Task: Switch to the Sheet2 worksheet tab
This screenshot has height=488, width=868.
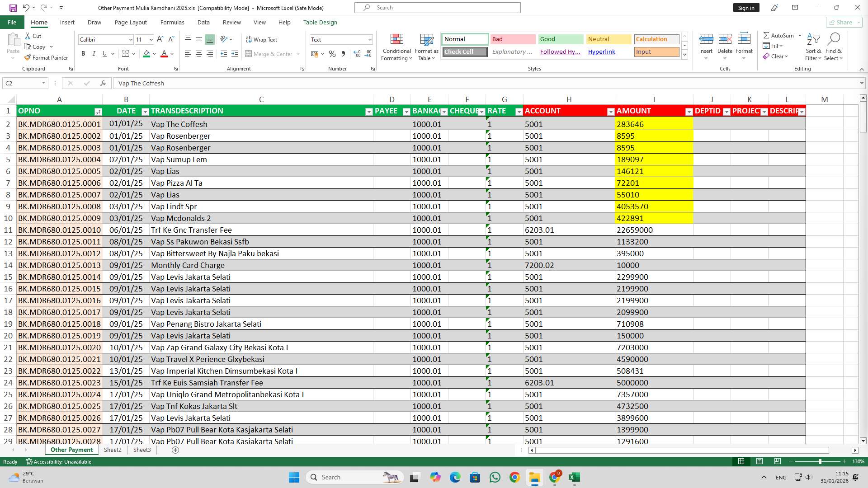Action: click(x=113, y=450)
